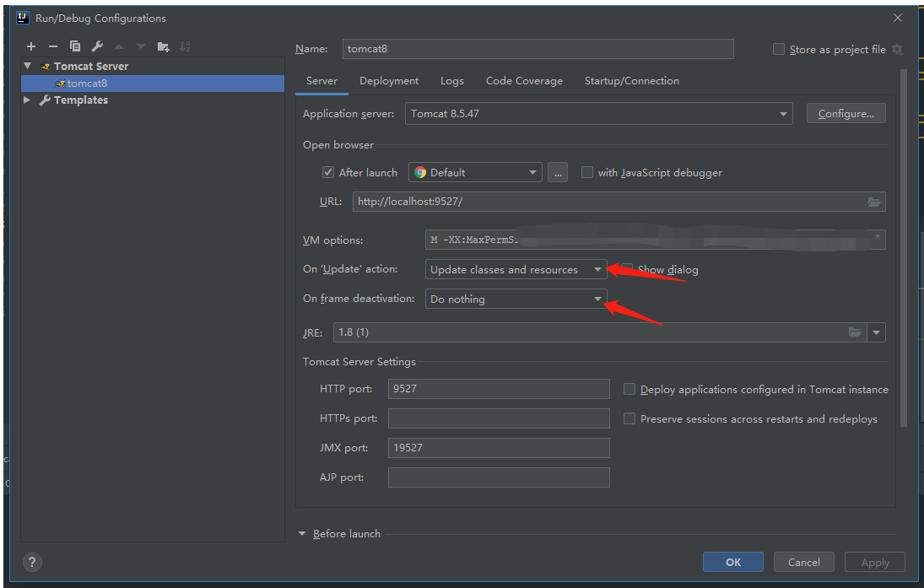Toggle Store as project file checkbox
The width and height of the screenshot is (924, 588).
pos(779,50)
